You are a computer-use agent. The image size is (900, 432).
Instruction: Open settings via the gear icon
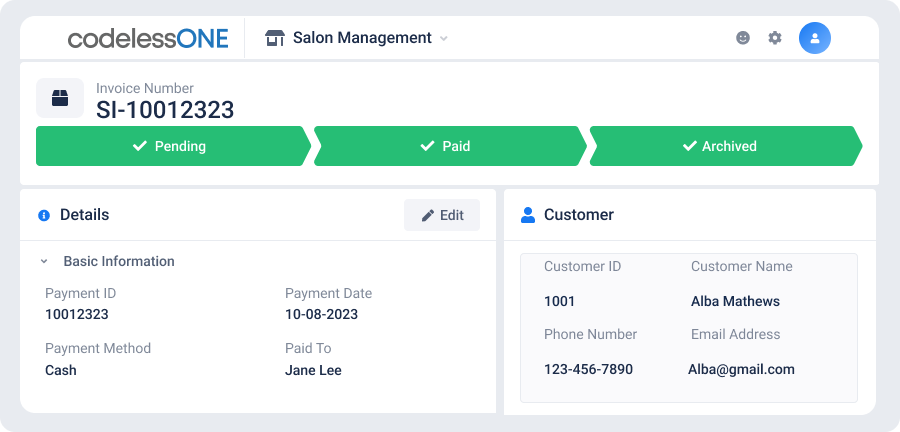point(775,38)
